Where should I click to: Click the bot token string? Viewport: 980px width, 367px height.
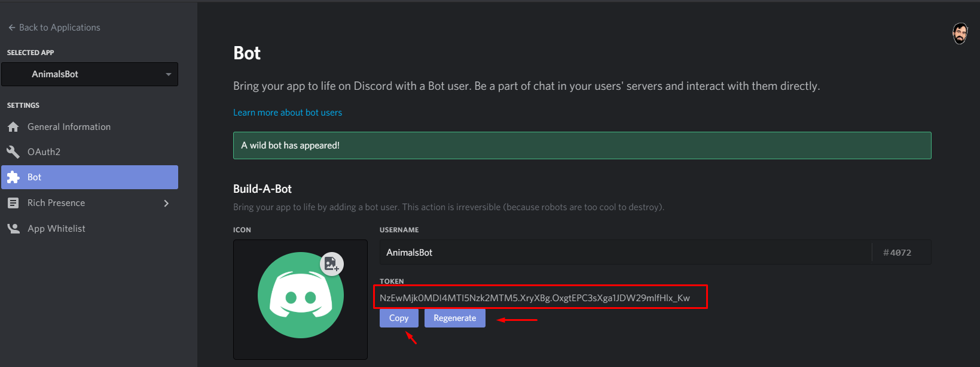535,298
